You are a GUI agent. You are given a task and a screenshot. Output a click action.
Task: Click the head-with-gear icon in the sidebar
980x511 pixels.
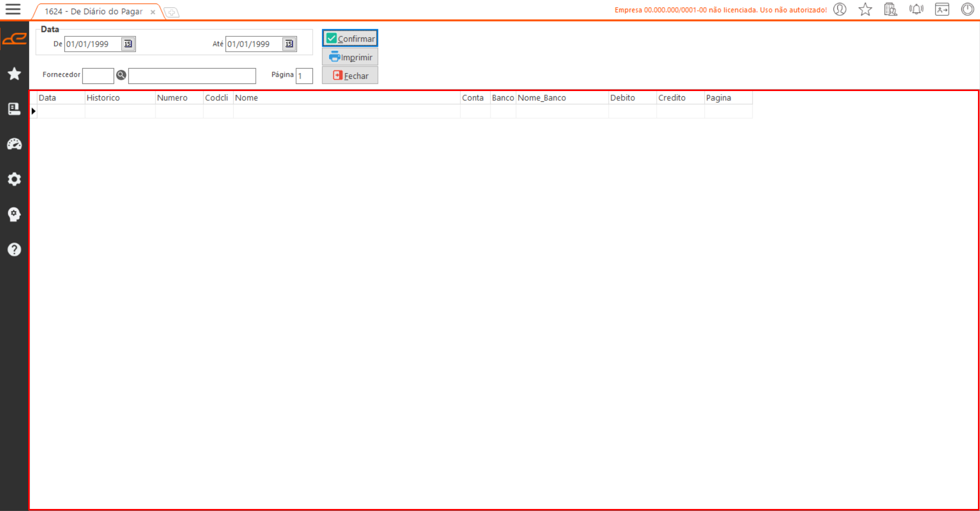click(14, 214)
